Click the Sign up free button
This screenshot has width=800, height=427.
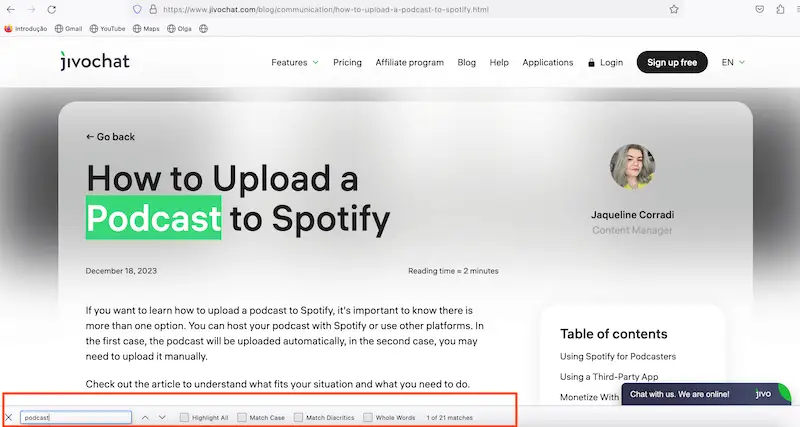(x=672, y=62)
